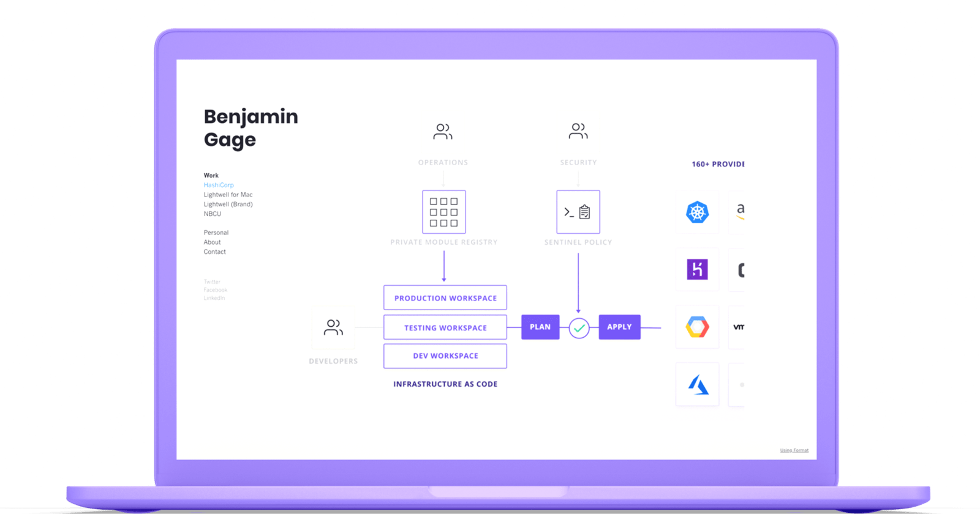Click the PLAN button
The height and width of the screenshot is (514, 980).
(x=540, y=327)
